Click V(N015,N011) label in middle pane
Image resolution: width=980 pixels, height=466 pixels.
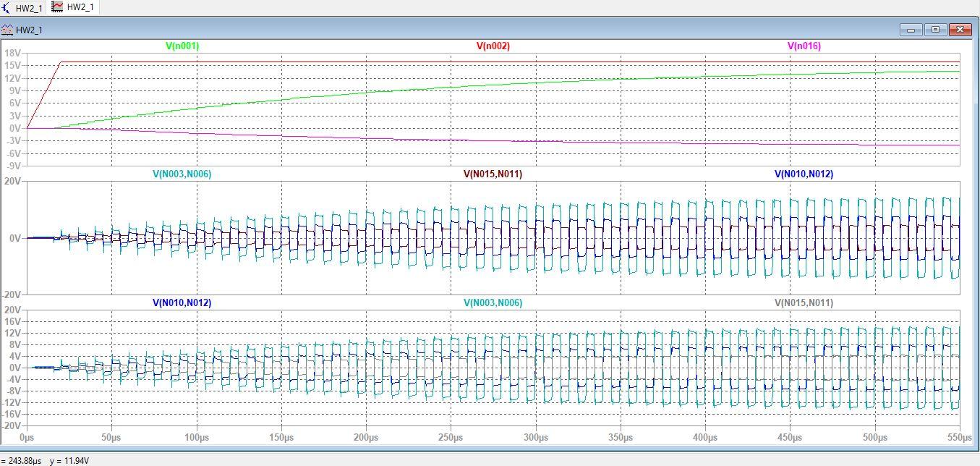(493, 174)
